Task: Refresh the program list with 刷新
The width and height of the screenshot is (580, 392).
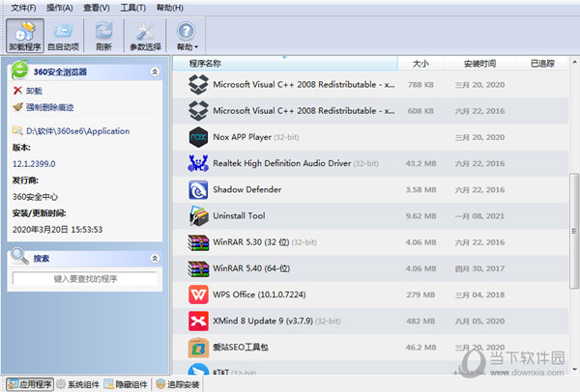Action: point(103,36)
